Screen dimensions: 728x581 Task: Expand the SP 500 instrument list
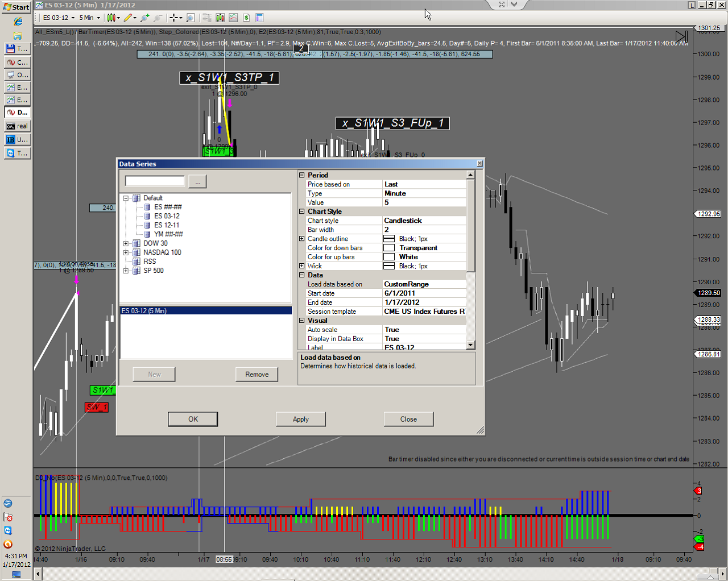click(126, 271)
